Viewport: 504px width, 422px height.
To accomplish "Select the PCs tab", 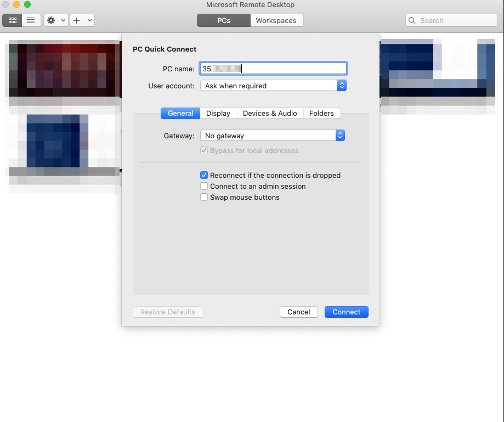I will (224, 21).
